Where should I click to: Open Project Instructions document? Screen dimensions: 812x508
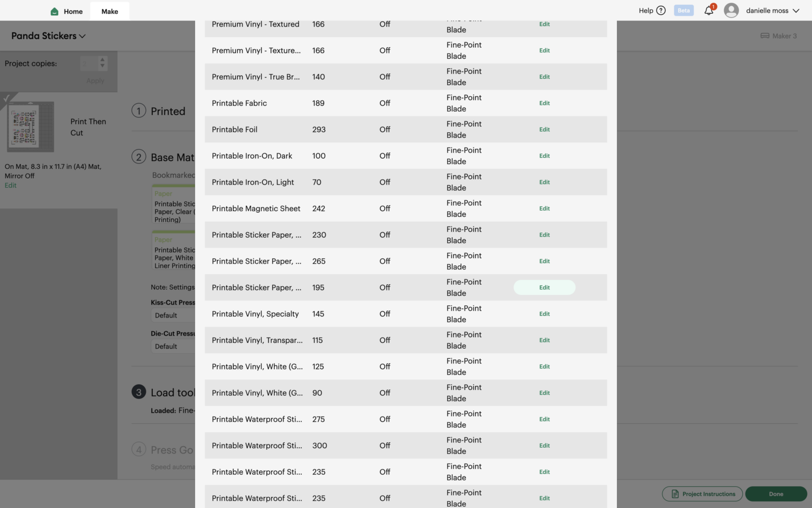pyautogui.click(x=703, y=494)
